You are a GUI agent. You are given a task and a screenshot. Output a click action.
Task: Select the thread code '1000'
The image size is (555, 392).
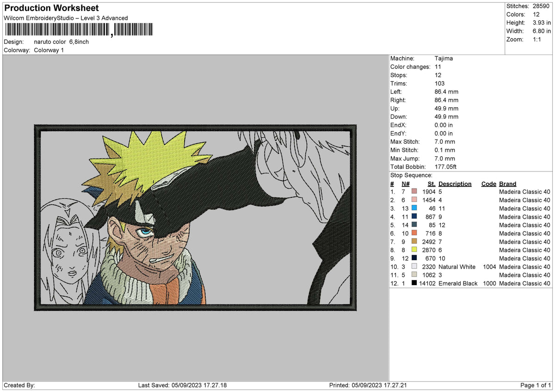489,283
